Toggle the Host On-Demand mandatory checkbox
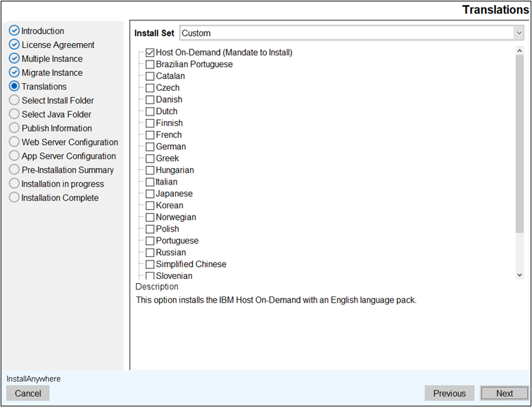Screen dimensions: 532x407 [150, 52]
